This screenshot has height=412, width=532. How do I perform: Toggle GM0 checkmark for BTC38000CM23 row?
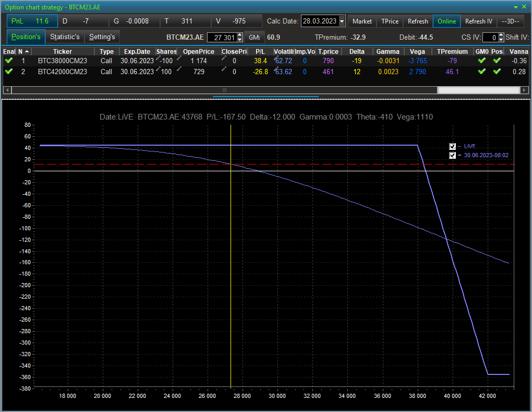(x=481, y=61)
